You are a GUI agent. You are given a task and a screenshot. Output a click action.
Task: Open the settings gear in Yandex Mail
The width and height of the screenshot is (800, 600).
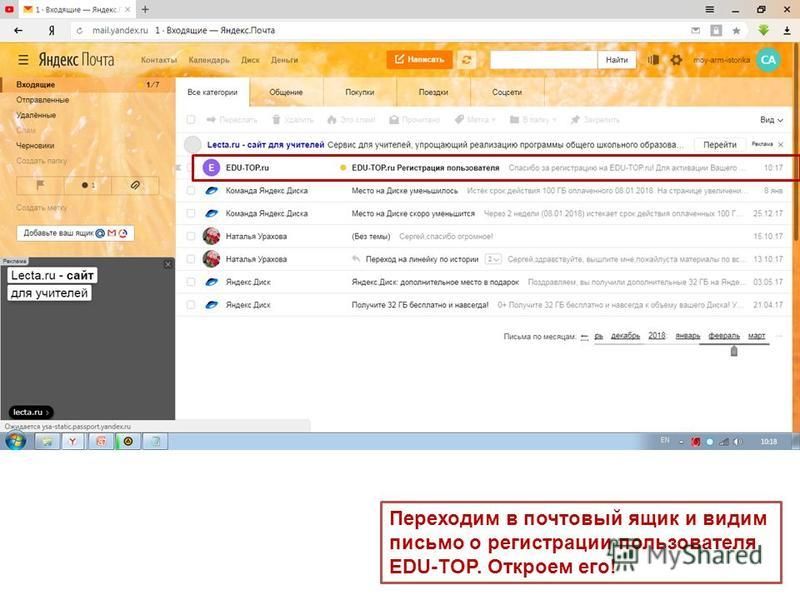pos(676,60)
